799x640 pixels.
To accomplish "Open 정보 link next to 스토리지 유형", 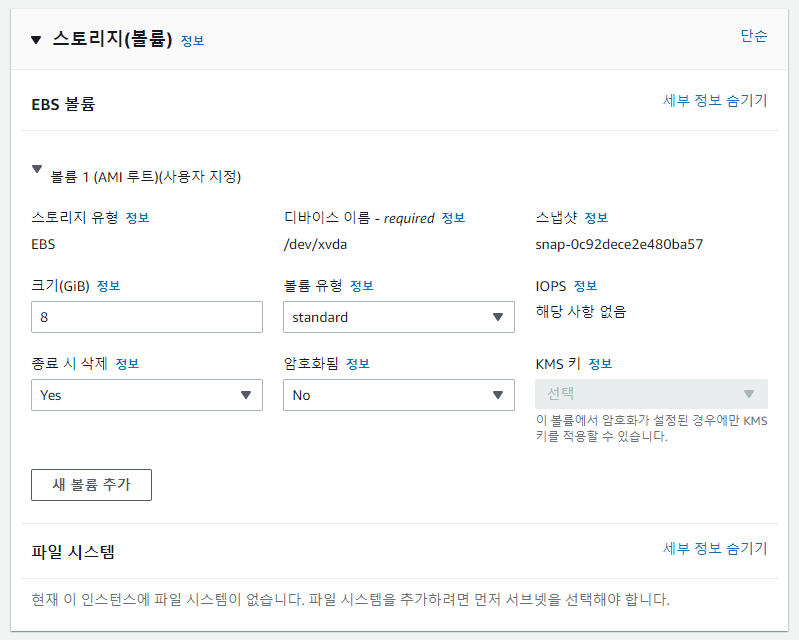I will [x=138, y=218].
